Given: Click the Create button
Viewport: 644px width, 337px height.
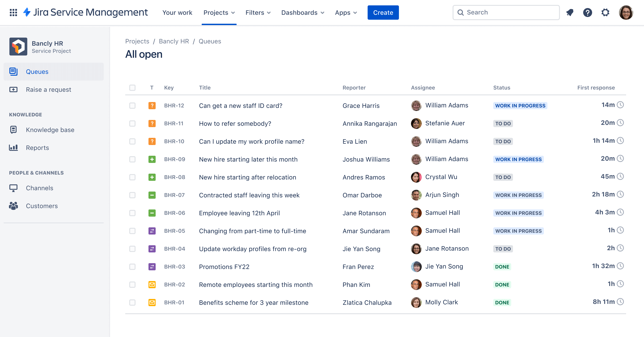Looking at the screenshot, I should 383,12.
